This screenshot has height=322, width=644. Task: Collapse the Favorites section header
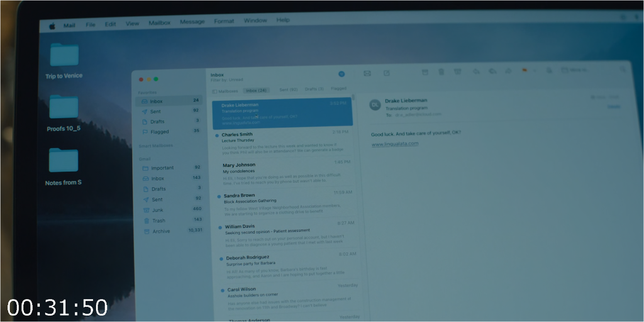click(x=147, y=93)
